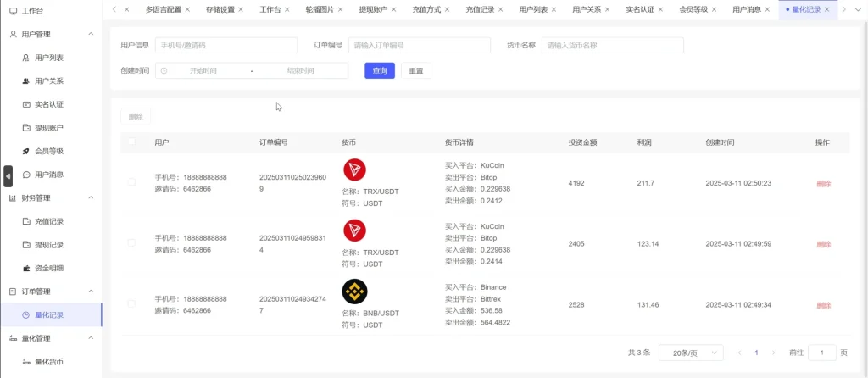Switch to the 充值记录 tab
Image resolution: width=868 pixels, height=378 pixels.
point(481,9)
